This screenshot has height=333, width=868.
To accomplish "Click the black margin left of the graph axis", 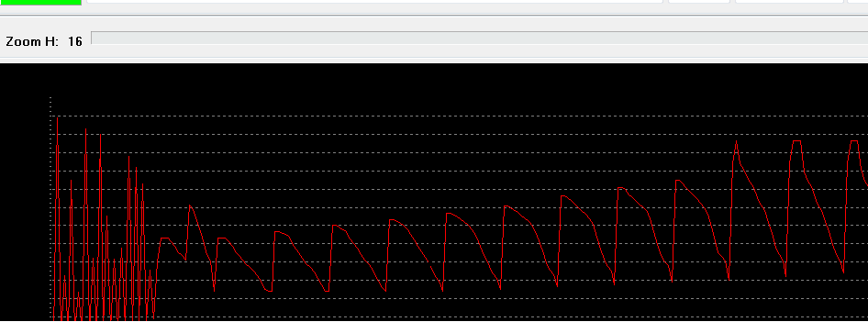I will pos(25,192).
